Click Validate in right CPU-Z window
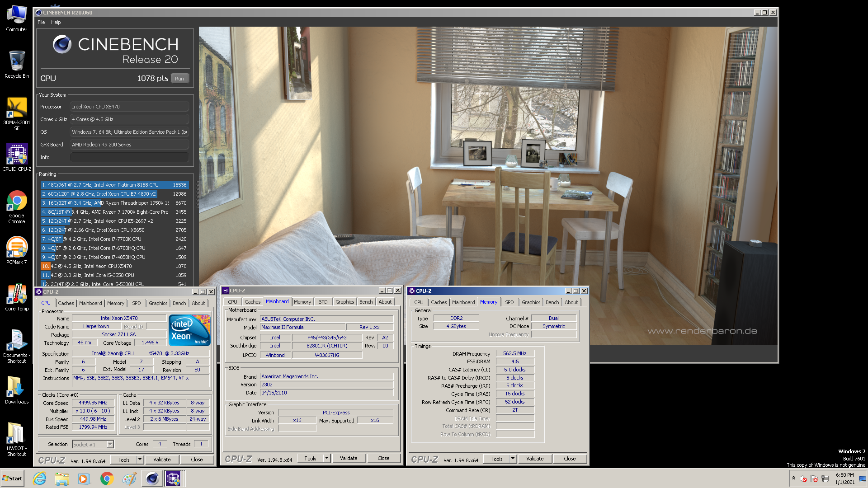 [x=535, y=459]
